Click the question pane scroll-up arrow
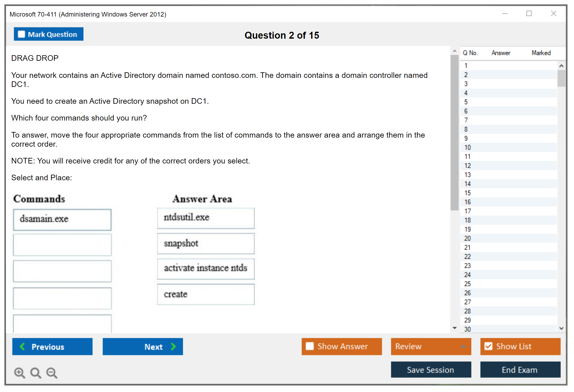This screenshot has height=392, width=574. pos(454,51)
